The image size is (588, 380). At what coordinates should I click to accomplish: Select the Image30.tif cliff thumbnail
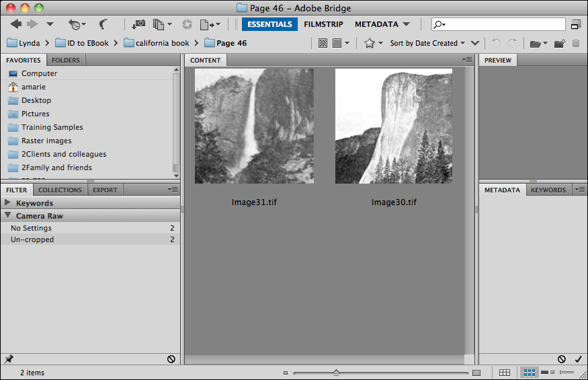click(x=394, y=126)
